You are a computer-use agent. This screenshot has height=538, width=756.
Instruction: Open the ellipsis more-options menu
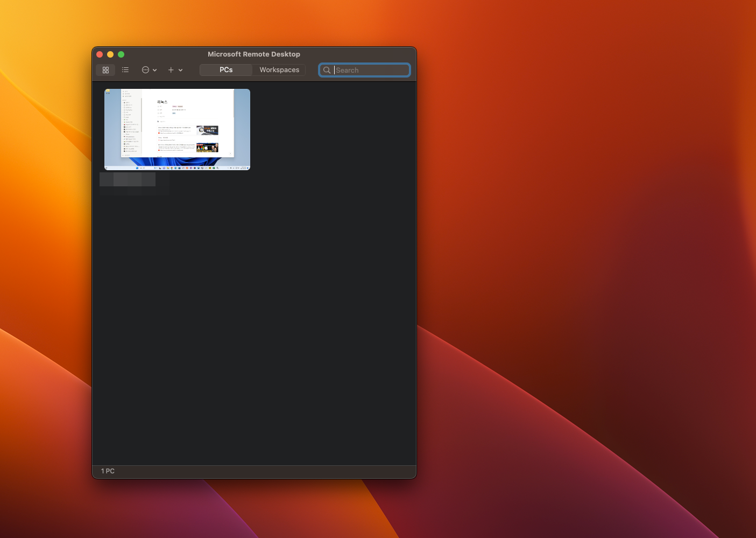click(149, 70)
